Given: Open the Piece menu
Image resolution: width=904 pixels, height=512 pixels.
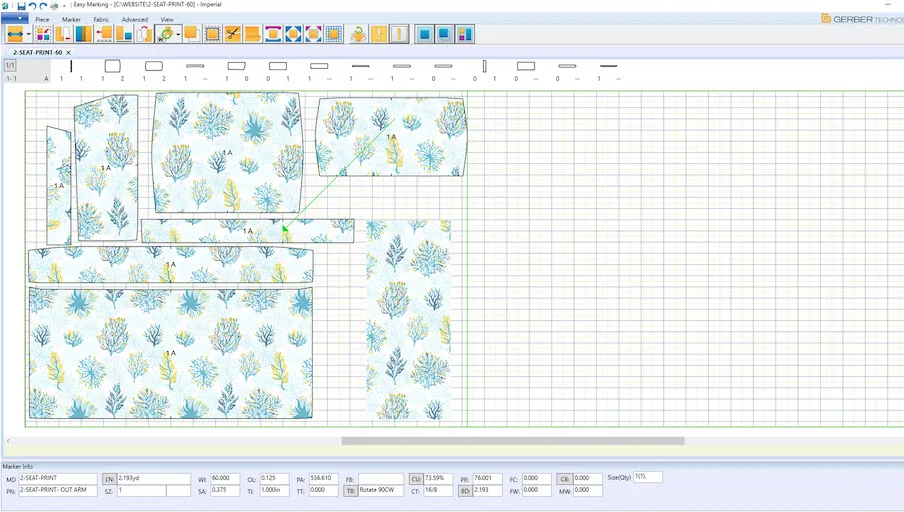Looking at the screenshot, I should click(42, 19).
